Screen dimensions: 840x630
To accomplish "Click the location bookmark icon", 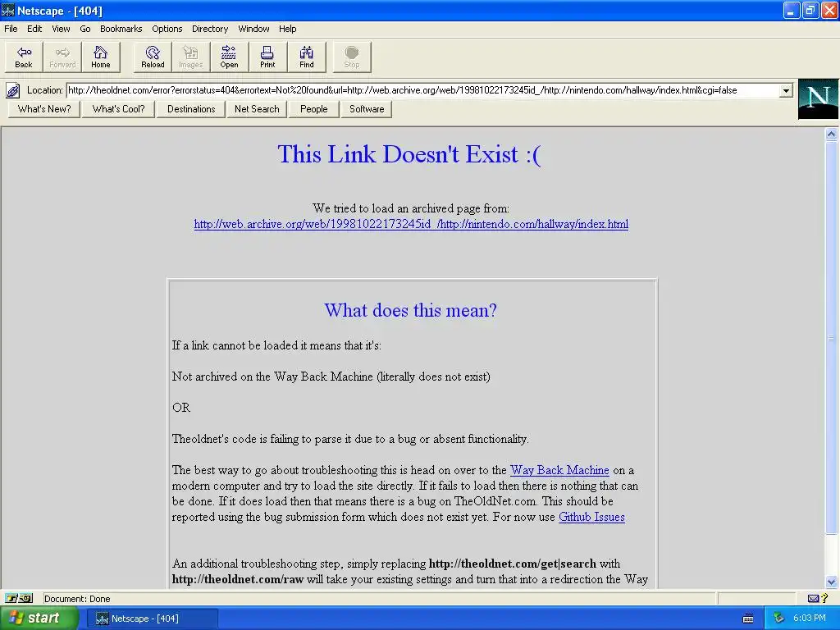I will pyautogui.click(x=13, y=90).
